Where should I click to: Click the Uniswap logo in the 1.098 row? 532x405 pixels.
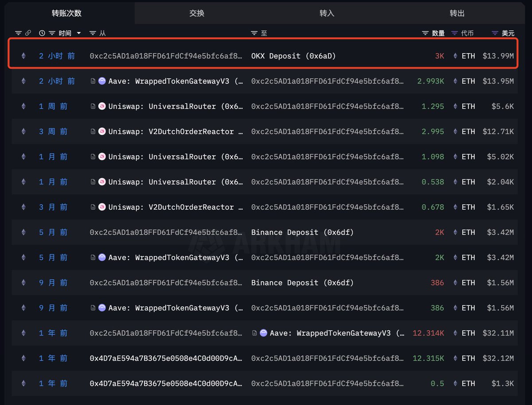pyautogui.click(x=102, y=157)
